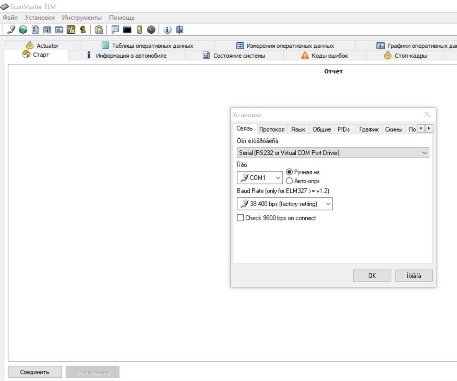Expand the COM1 port dropdown

[260, 178]
